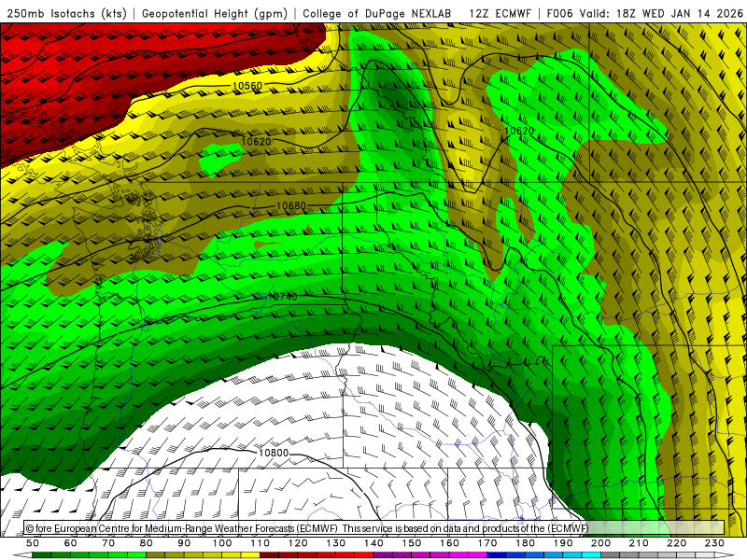Click the 60 knot color bar label

71,543
